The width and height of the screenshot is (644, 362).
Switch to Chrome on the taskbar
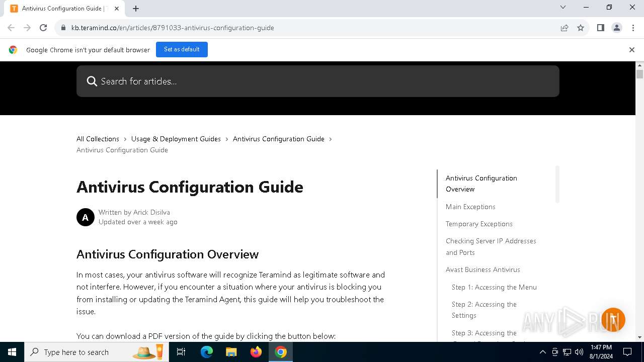point(281,352)
